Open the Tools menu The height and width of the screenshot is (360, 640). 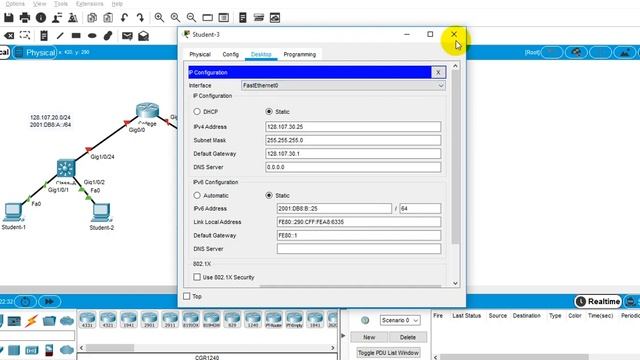coord(61,4)
